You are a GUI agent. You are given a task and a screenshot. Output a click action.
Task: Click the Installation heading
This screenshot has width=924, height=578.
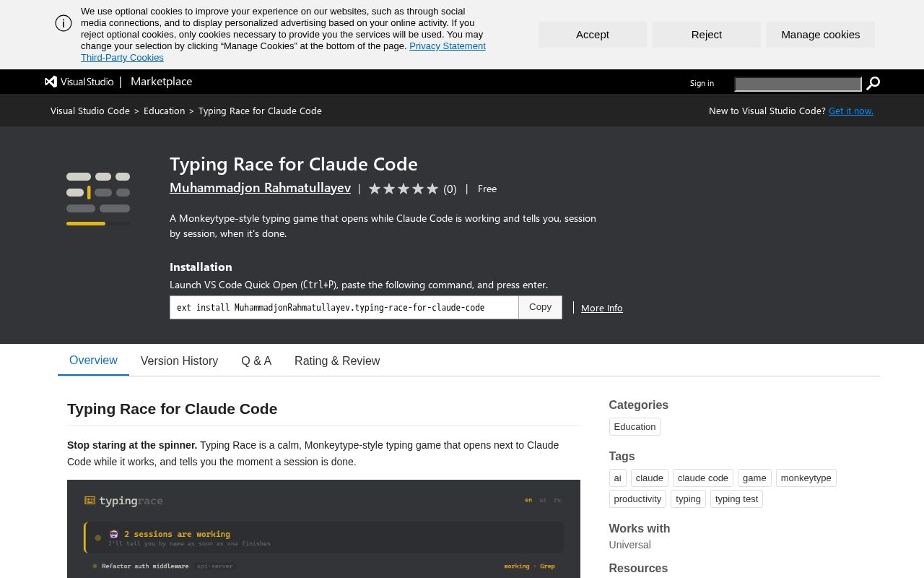point(201,267)
